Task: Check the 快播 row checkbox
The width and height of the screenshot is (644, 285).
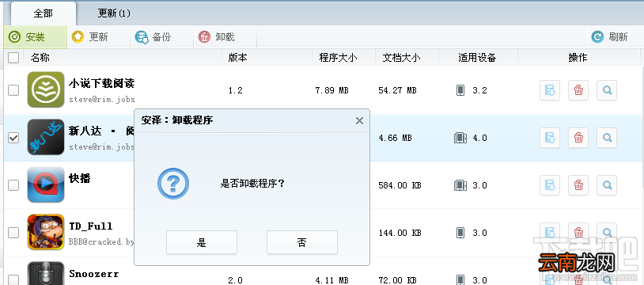Action: [13, 185]
